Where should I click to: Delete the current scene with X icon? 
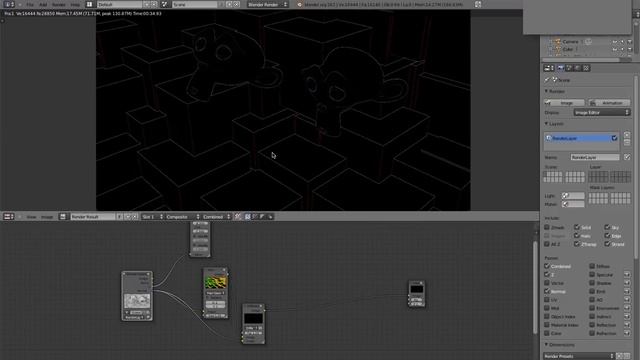coord(236,4)
